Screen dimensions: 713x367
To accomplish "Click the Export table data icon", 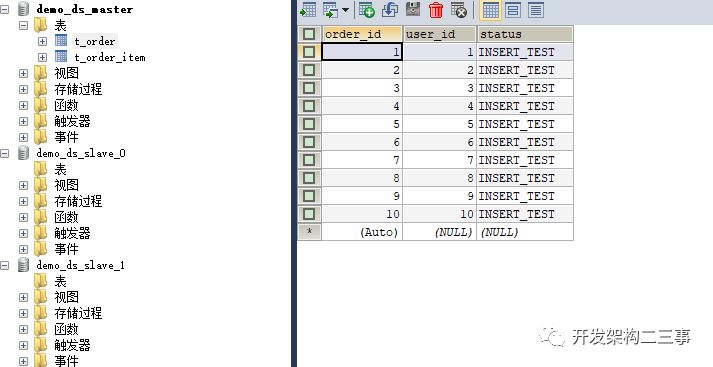I will 308,10.
